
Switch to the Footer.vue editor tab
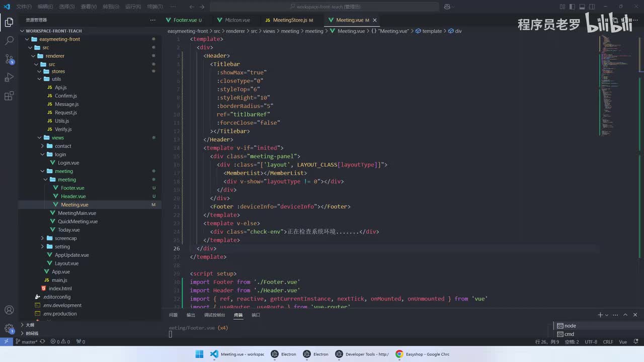185,20
